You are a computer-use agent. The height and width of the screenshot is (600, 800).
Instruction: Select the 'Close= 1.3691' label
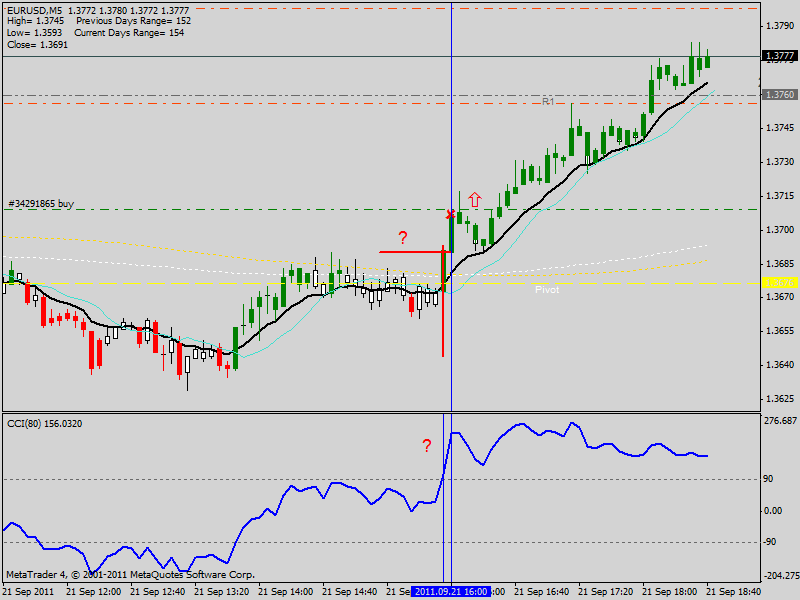[x=37, y=45]
